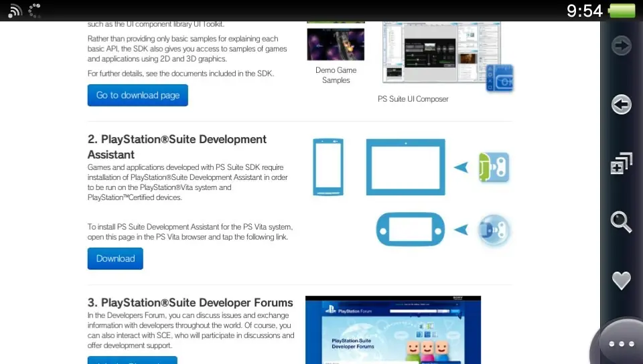Screen dimensions: 643x364
Task: Tap the loading spinner status icon
Action: tap(35, 11)
